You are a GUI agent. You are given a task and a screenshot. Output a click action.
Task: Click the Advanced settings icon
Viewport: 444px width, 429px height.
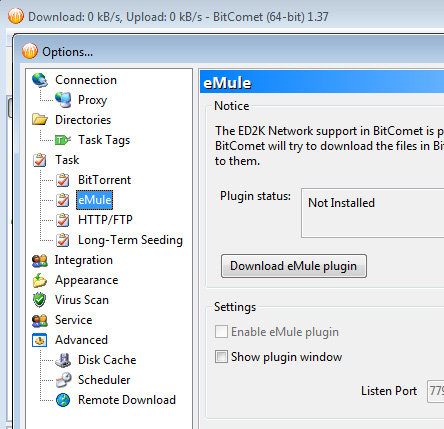40,340
